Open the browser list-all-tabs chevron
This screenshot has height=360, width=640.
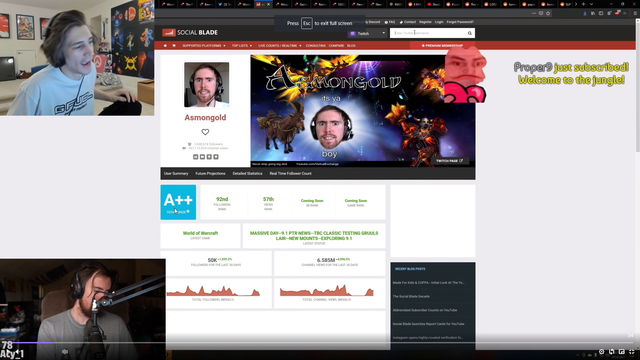tap(591, 4)
